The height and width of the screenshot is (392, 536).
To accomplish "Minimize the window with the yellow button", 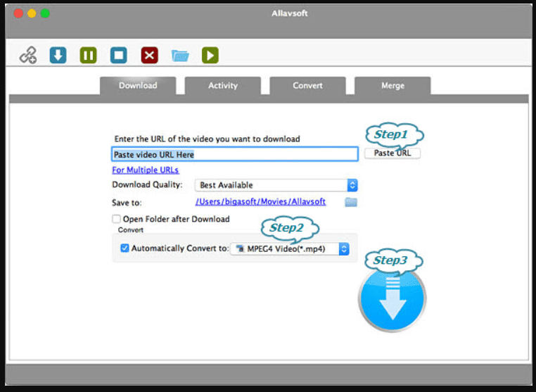I will click(x=32, y=13).
